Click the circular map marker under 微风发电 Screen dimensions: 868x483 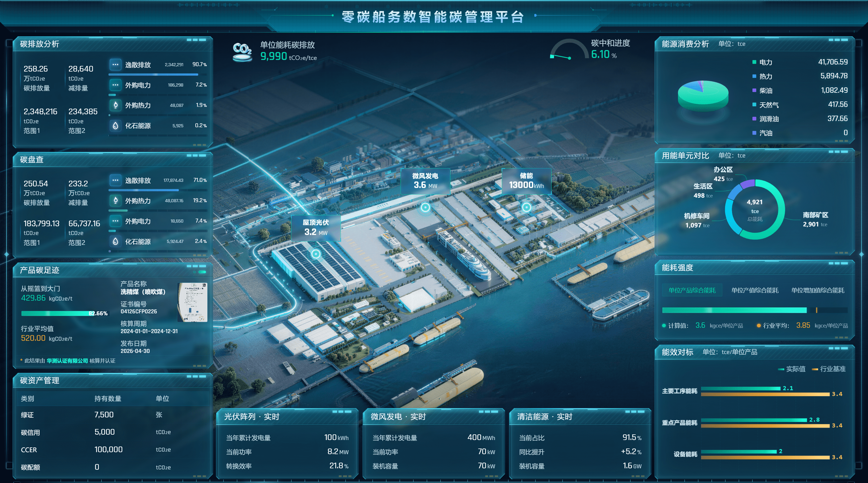(x=426, y=207)
